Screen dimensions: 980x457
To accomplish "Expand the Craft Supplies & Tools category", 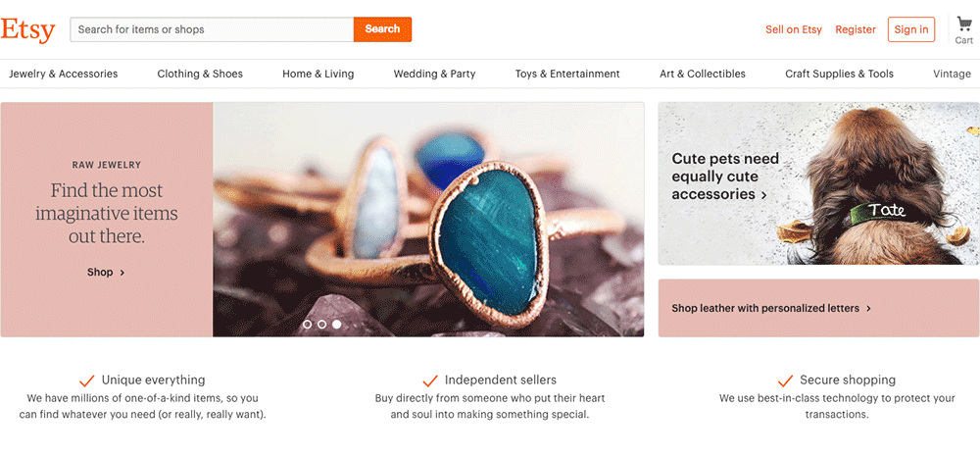I will [x=839, y=74].
